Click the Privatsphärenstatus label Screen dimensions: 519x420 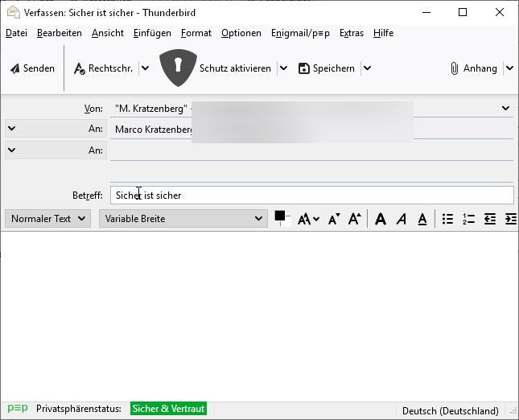(79, 409)
